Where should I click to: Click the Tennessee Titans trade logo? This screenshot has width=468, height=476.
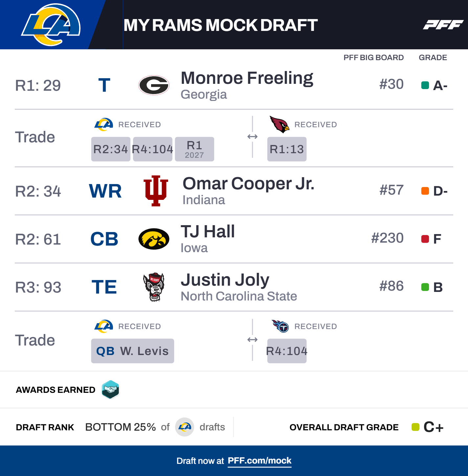280,326
